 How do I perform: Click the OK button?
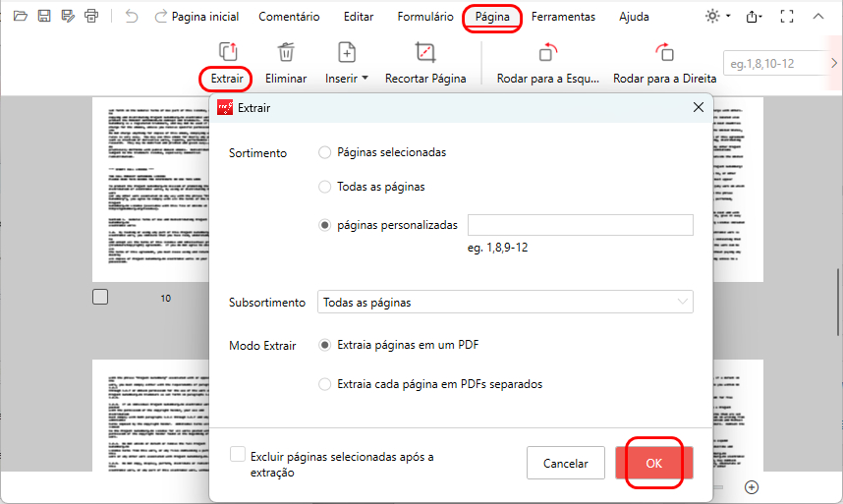click(653, 463)
